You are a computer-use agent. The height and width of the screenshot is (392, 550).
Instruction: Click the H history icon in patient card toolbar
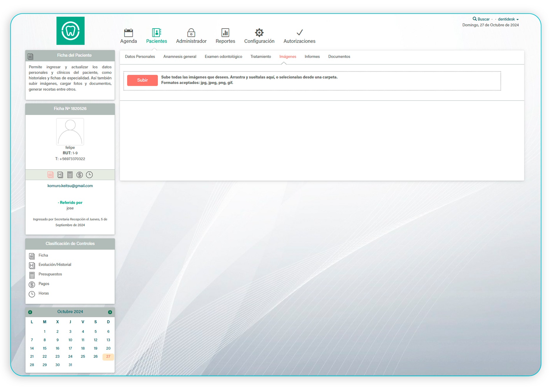(x=60, y=175)
